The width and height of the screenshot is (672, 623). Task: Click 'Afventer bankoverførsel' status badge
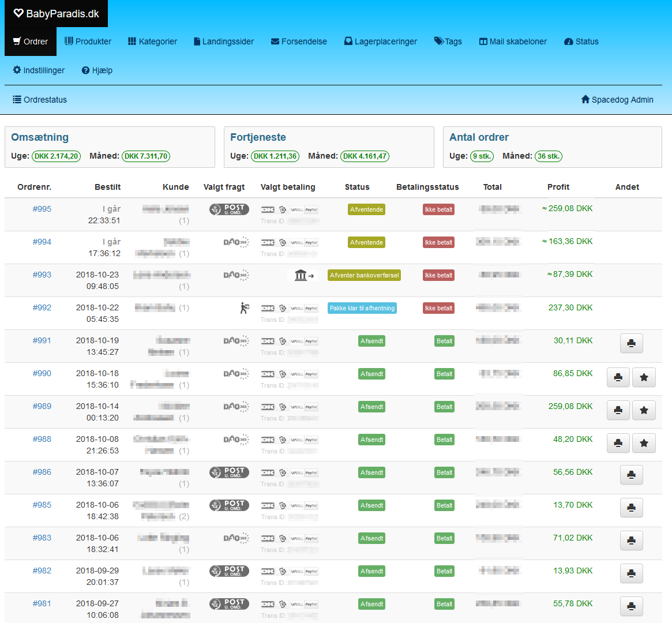click(364, 275)
